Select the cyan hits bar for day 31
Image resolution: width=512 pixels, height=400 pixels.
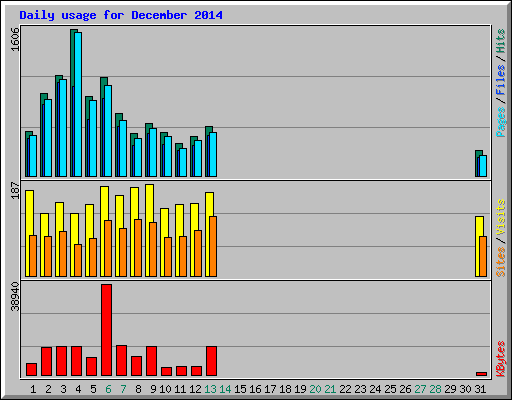(483, 166)
